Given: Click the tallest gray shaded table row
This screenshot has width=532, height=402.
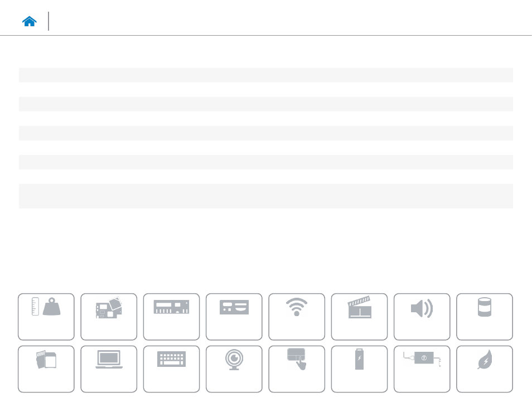Looking at the screenshot, I should [x=265, y=196].
